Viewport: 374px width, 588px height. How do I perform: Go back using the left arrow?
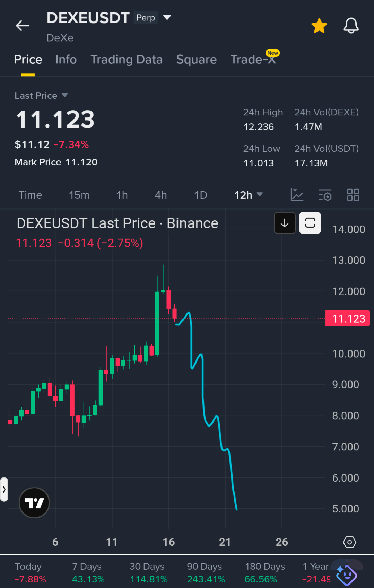[23, 26]
